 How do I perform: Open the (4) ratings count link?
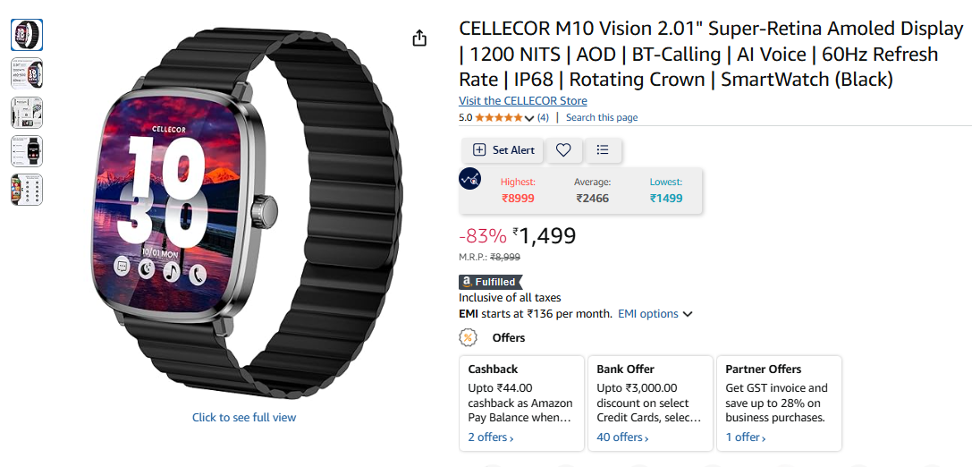(x=543, y=117)
